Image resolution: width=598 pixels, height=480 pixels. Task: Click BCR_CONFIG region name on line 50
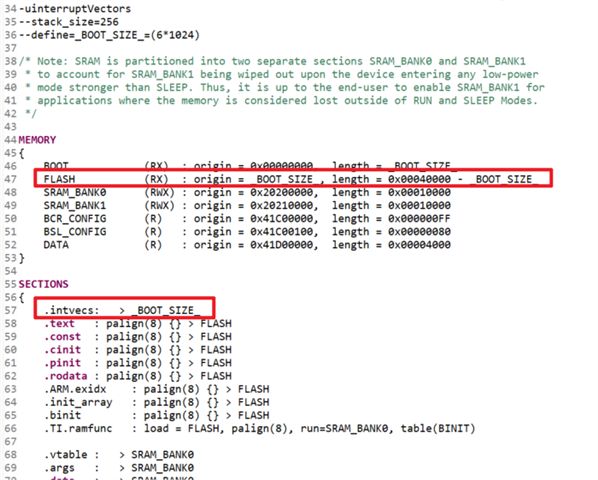(x=75, y=218)
